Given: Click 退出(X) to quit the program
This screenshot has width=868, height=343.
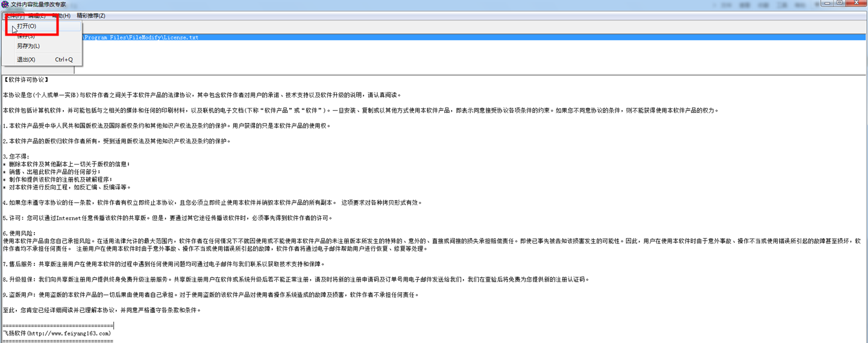Looking at the screenshot, I should (27, 60).
